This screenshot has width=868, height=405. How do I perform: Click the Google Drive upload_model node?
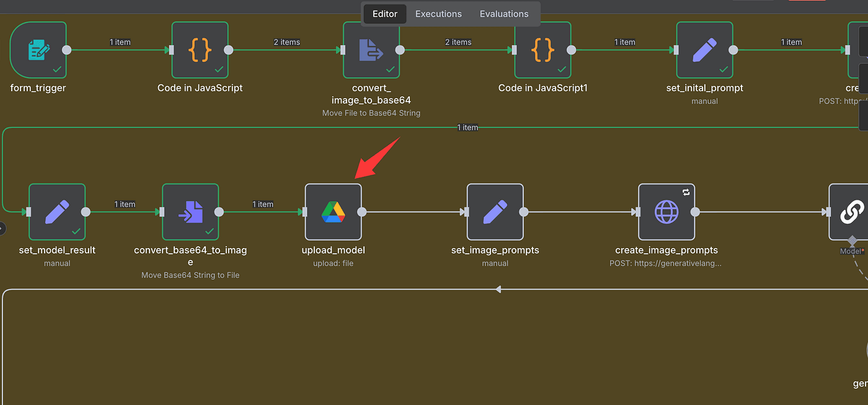pyautogui.click(x=333, y=212)
